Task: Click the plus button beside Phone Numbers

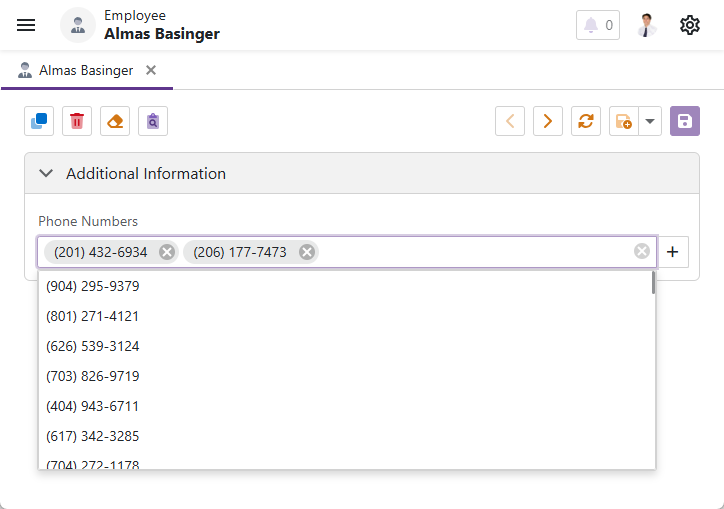Action: (673, 252)
